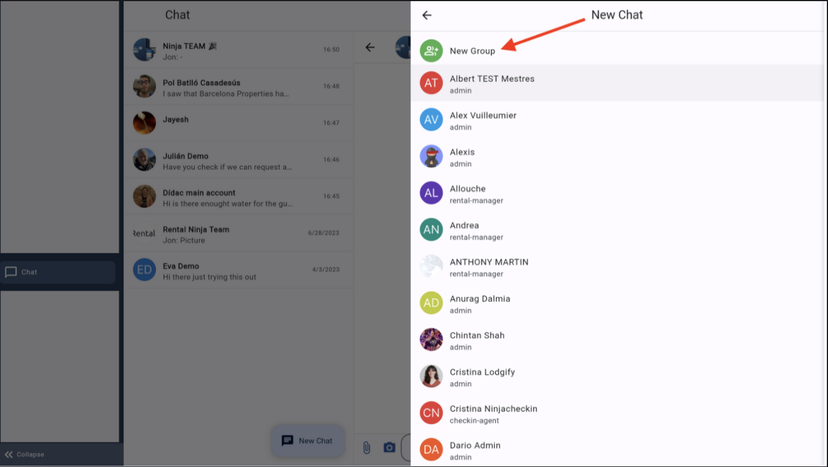The height and width of the screenshot is (467, 828).
Task: Click the camera icon in message bar
Action: (389, 447)
